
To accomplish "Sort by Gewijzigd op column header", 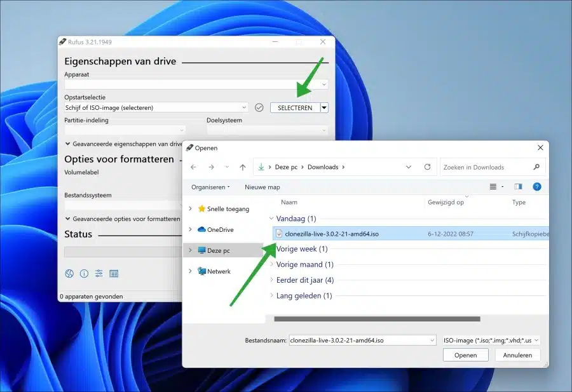I will click(x=446, y=202).
